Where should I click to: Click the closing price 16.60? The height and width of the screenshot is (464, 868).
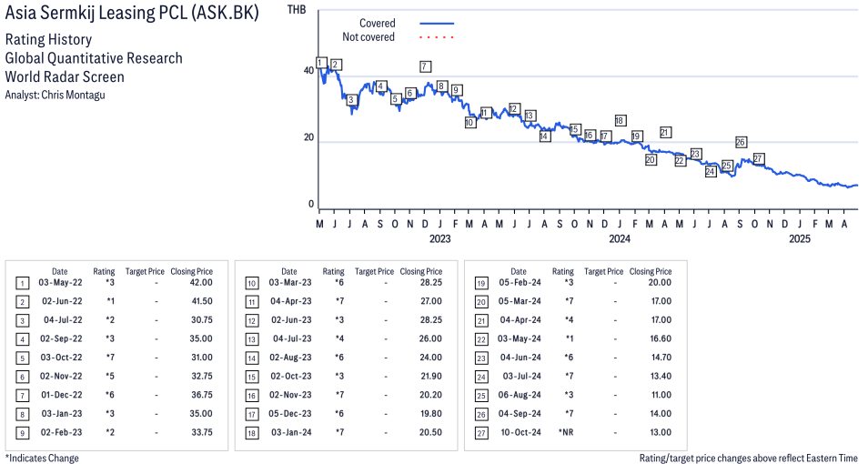[661, 338]
